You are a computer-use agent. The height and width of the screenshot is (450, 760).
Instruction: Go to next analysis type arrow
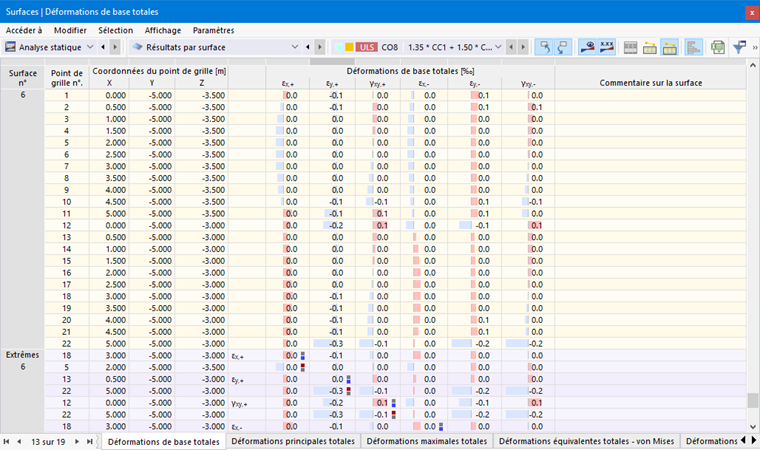click(115, 47)
